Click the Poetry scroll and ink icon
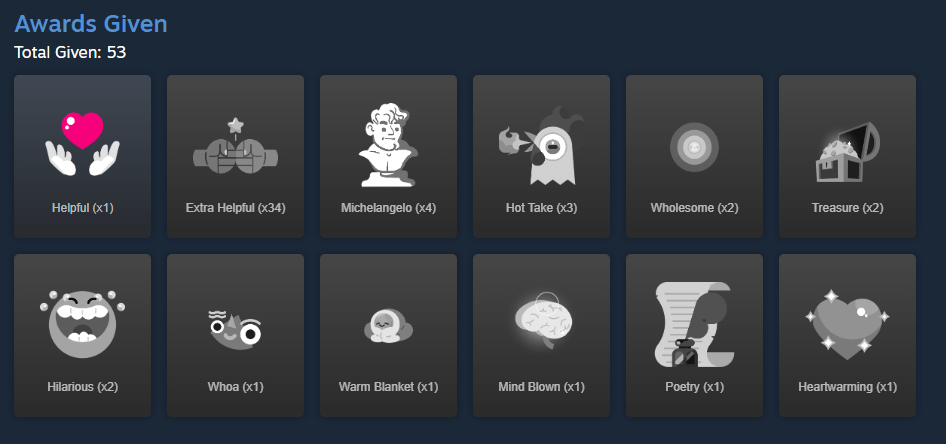 pyautogui.click(x=694, y=324)
